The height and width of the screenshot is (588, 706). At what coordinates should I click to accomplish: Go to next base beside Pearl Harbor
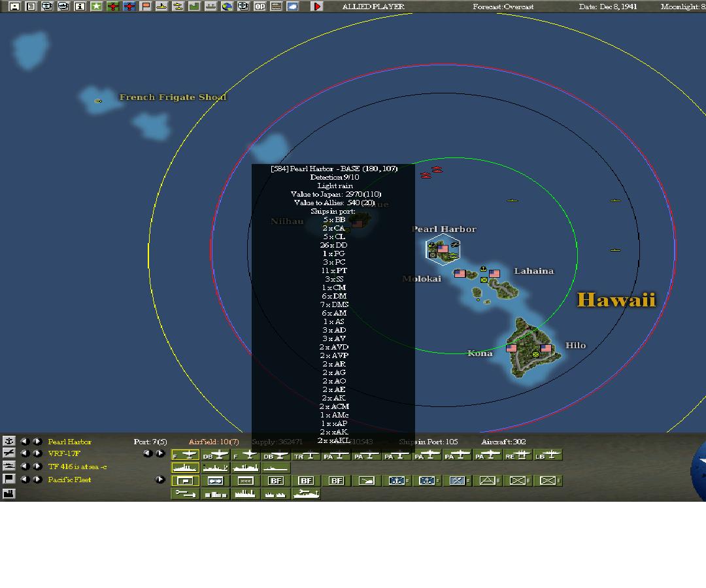click(37, 442)
